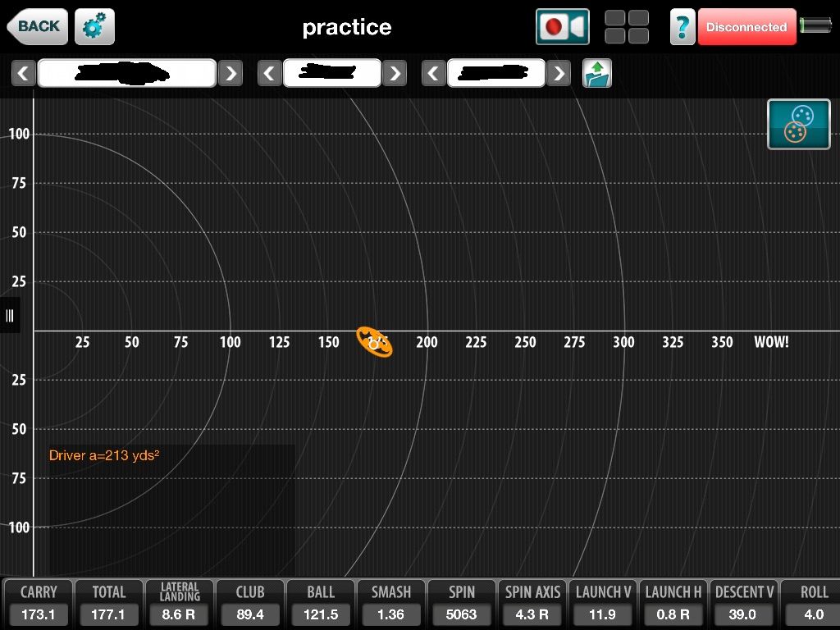The width and height of the screenshot is (840, 630).
Task: Open help with the question mark icon
Action: pyautogui.click(x=682, y=26)
